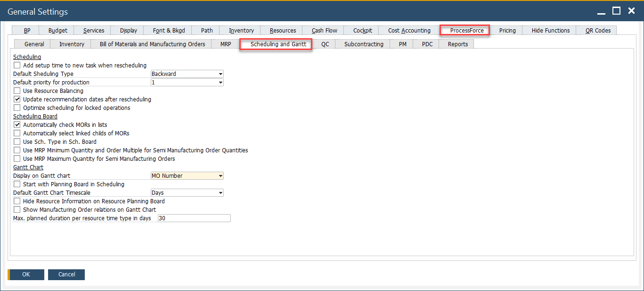644x291 pixels.
Task: Enable Show Manufacturing Order relations on Gantt Chart
Action: pos(17,209)
